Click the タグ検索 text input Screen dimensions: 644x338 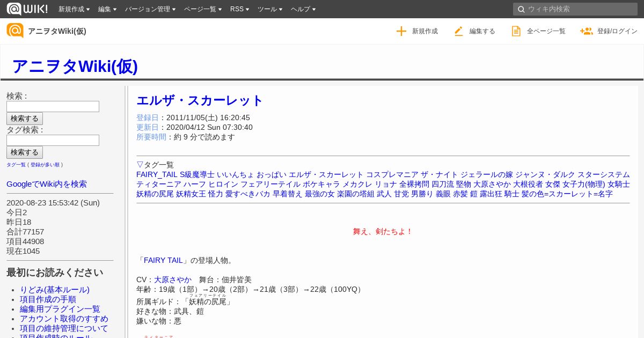pyautogui.click(x=53, y=140)
